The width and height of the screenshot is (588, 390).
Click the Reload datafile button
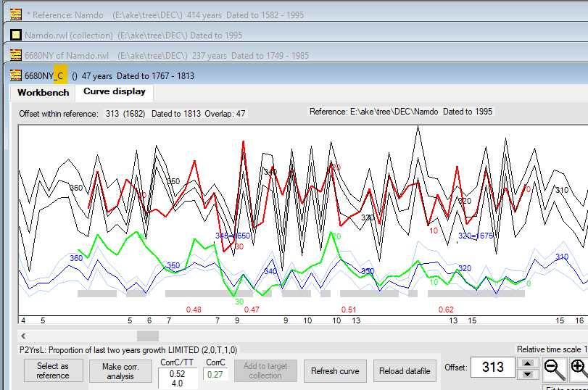tap(405, 371)
